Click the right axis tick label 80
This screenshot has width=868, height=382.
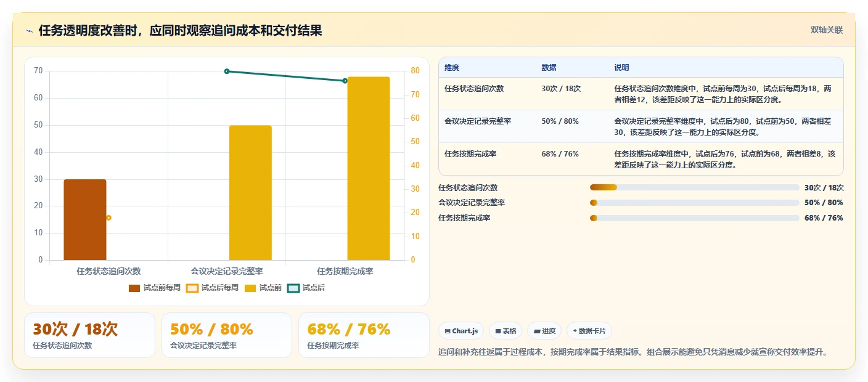(416, 71)
